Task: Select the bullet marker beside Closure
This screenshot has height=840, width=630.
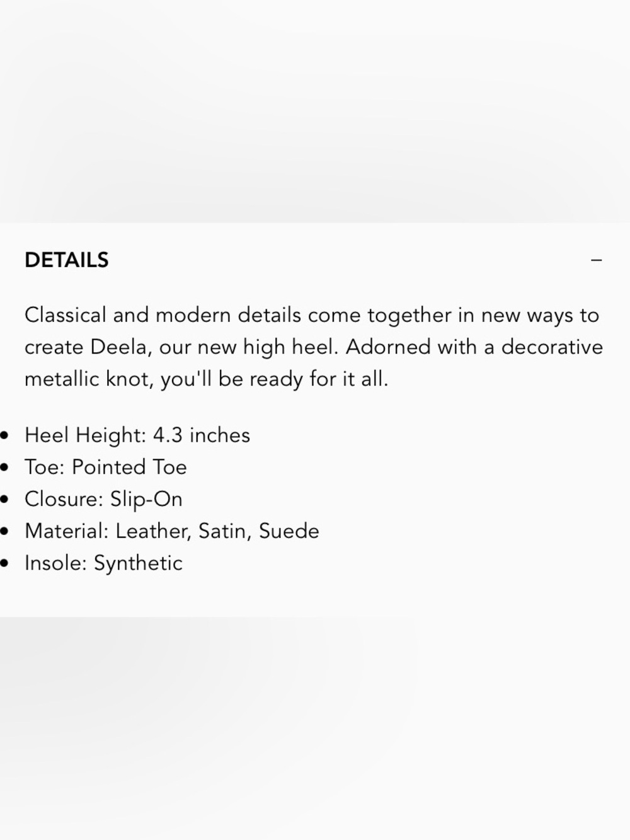Action: click(x=4, y=500)
